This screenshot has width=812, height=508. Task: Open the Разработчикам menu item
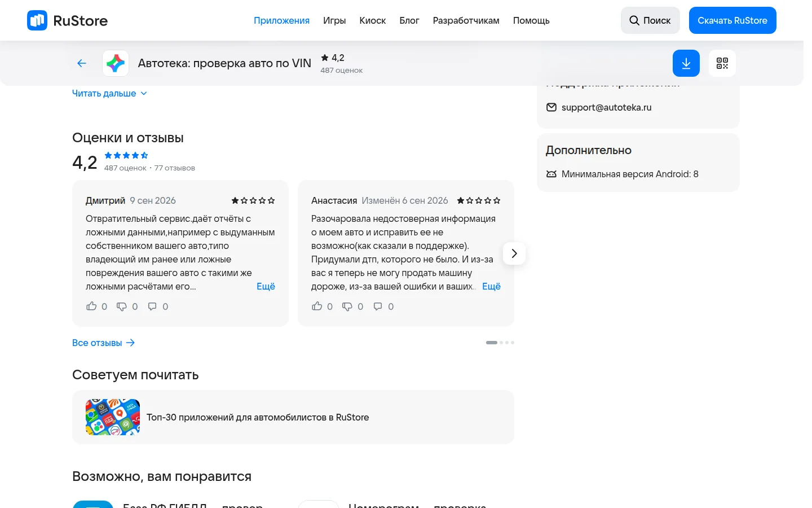[x=466, y=20]
